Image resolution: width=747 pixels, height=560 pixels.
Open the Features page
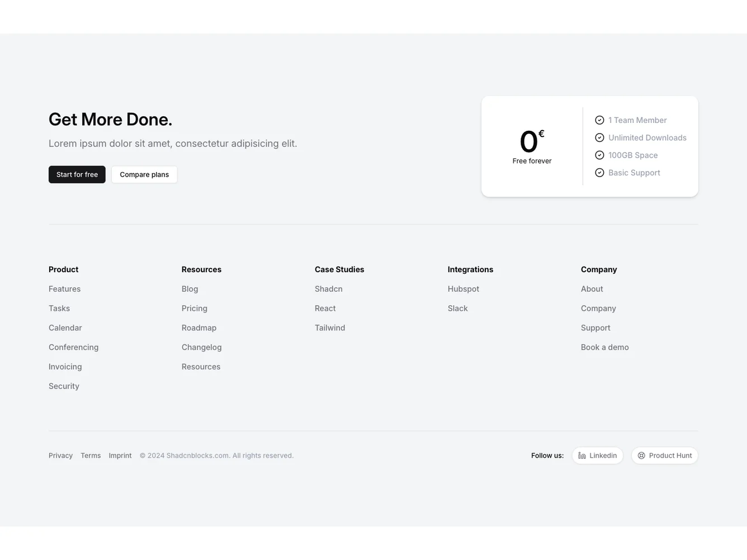click(64, 289)
